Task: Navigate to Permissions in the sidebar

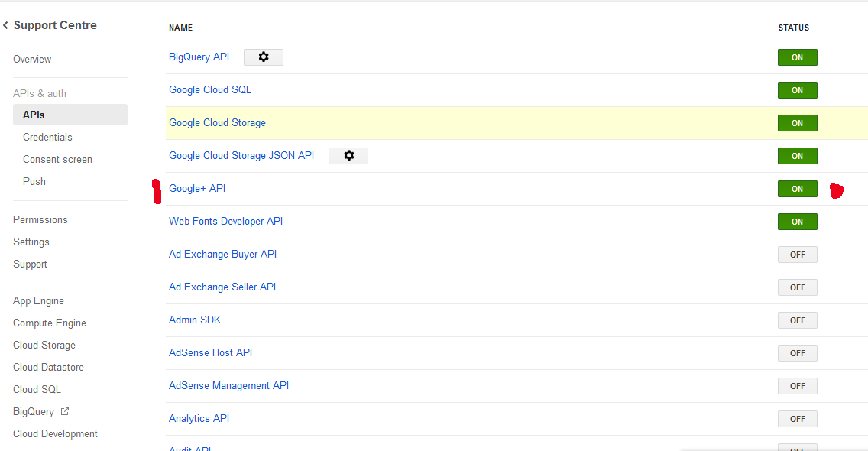Action: pyautogui.click(x=40, y=220)
